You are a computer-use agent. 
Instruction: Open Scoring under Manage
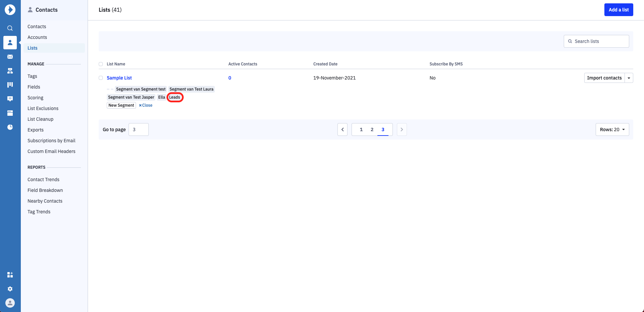[x=35, y=98]
